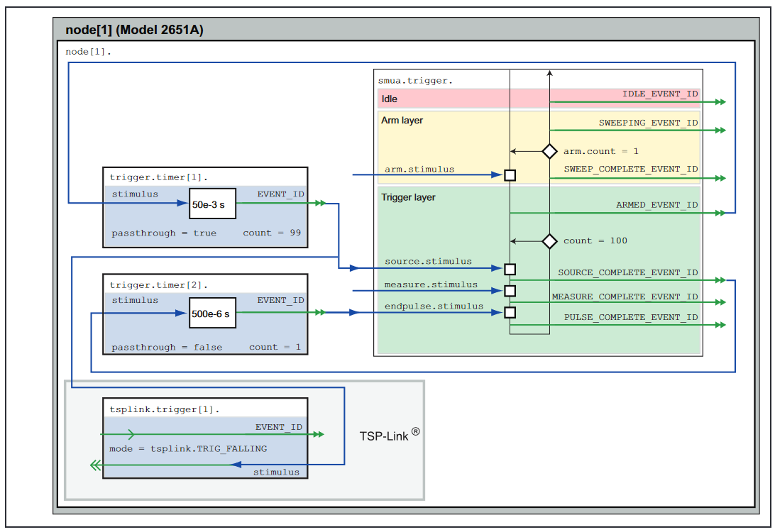
Task: Select the measure.stimulus square input box
Action: point(510,291)
